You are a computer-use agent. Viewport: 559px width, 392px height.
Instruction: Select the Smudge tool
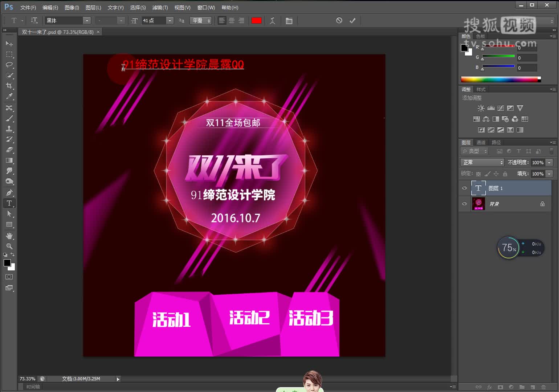coord(9,171)
